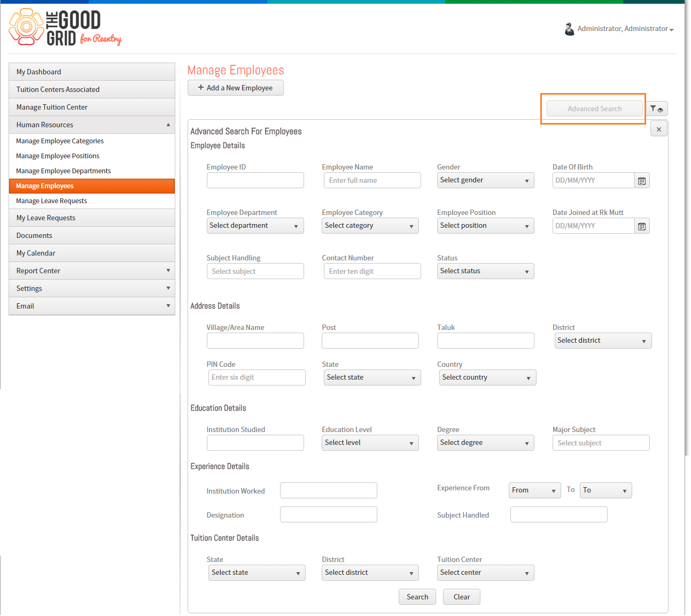Click the administrator avatar icon
The height and width of the screenshot is (616, 691).
coord(569,29)
